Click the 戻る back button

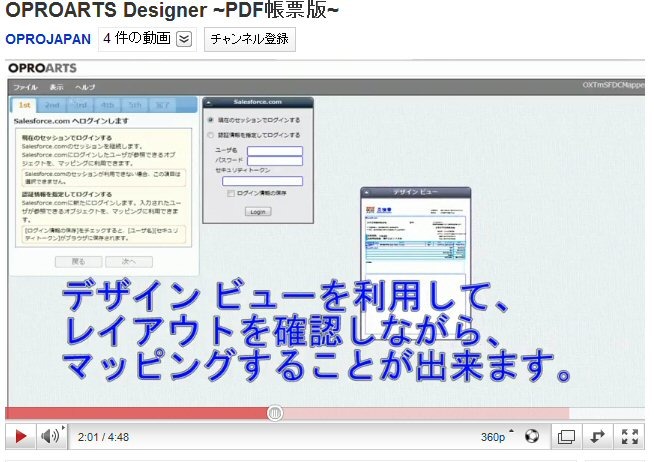(x=78, y=261)
